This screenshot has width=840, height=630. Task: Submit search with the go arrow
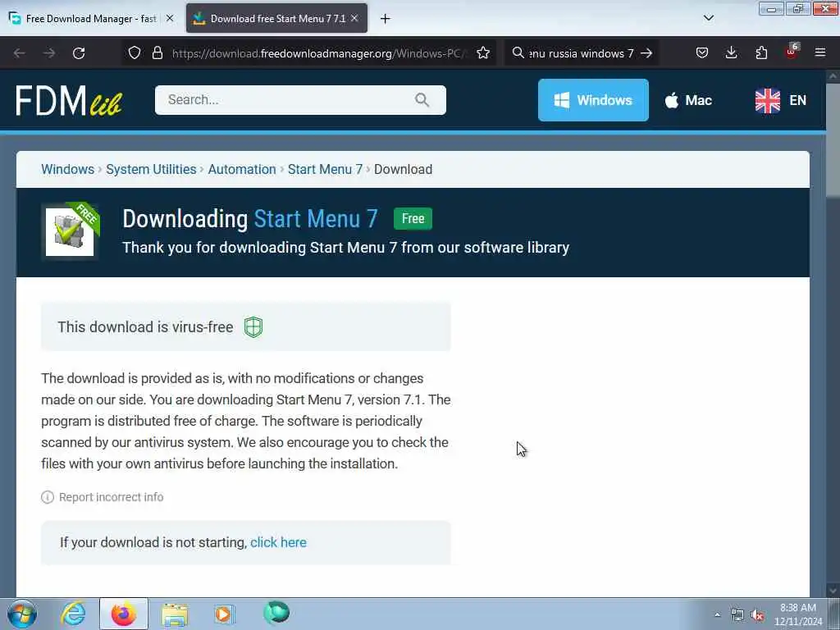tap(646, 53)
